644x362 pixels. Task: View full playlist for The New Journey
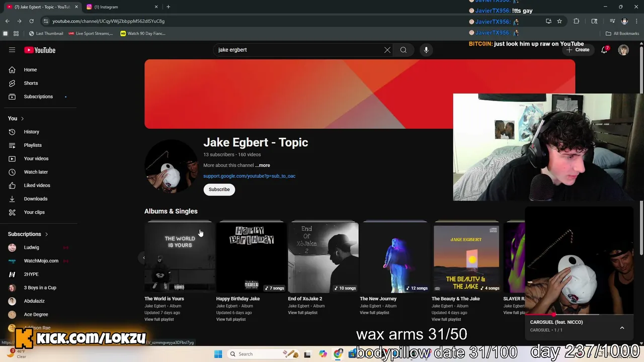click(374, 313)
